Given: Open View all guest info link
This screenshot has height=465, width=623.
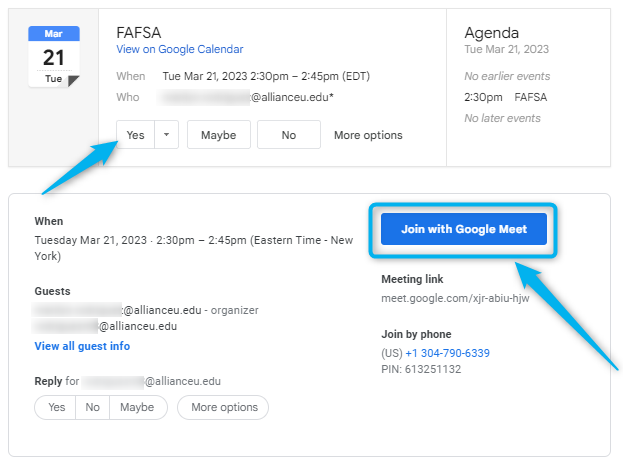Looking at the screenshot, I should click(82, 346).
